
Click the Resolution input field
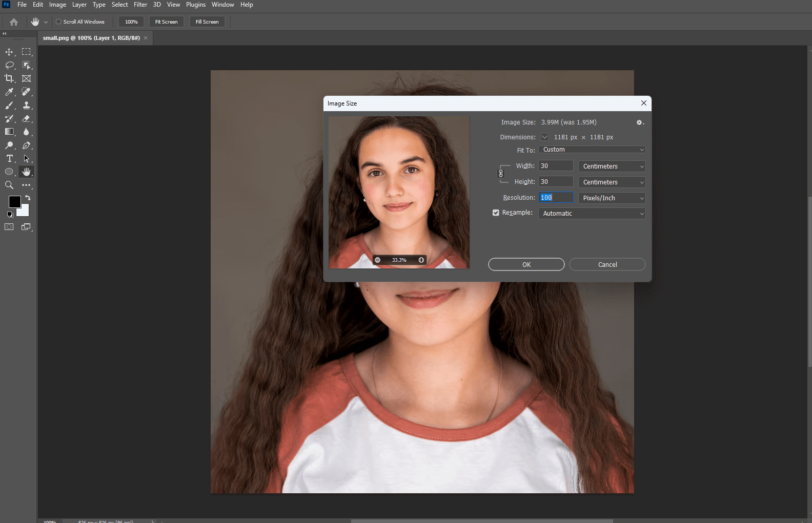[x=556, y=198]
